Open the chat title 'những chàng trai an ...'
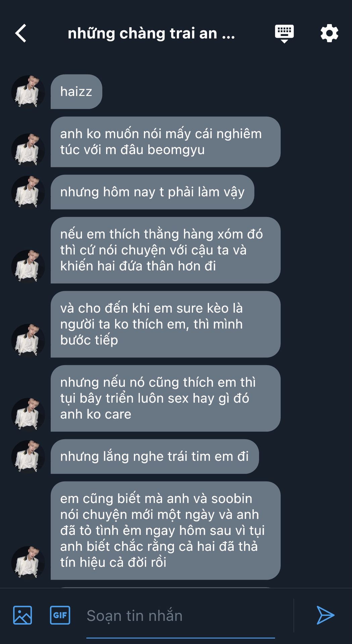Image resolution: width=352 pixels, height=644 pixels. 151,34
